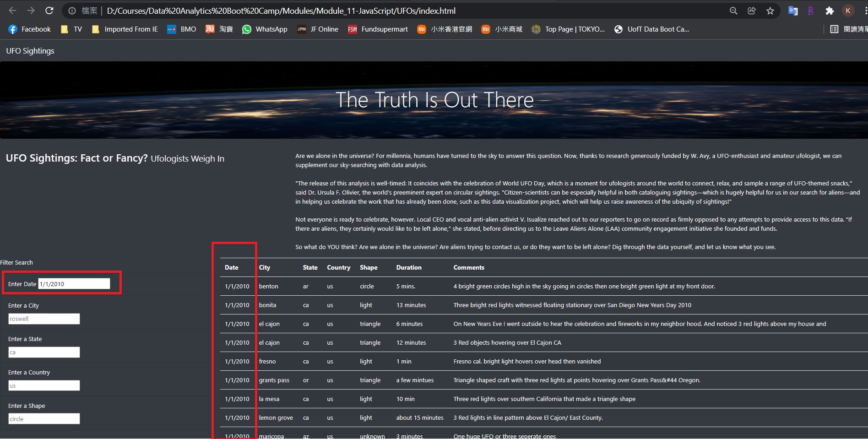Click the zoom magnifier icon in address bar
The width and height of the screenshot is (868, 439).
(733, 11)
